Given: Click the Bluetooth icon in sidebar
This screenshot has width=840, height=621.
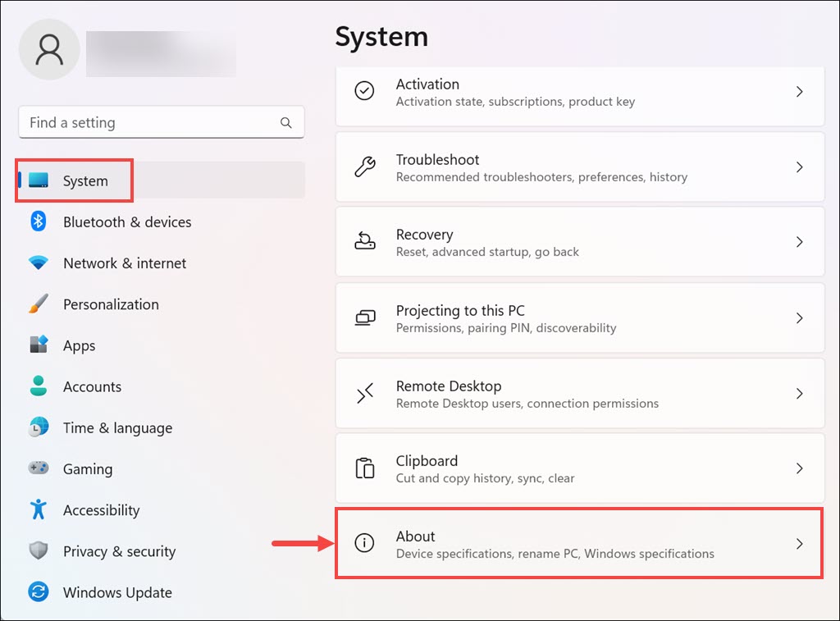Looking at the screenshot, I should click(39, 221).
